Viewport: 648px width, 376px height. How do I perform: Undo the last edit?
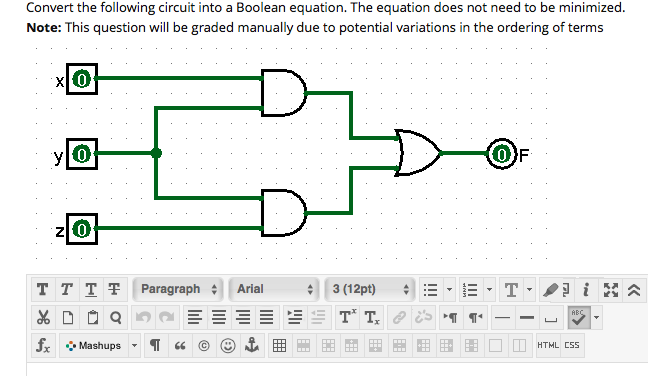pos(143,318)
